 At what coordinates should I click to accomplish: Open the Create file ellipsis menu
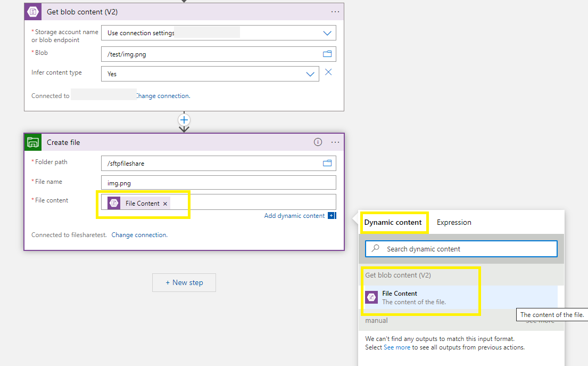tap(335, 142)
